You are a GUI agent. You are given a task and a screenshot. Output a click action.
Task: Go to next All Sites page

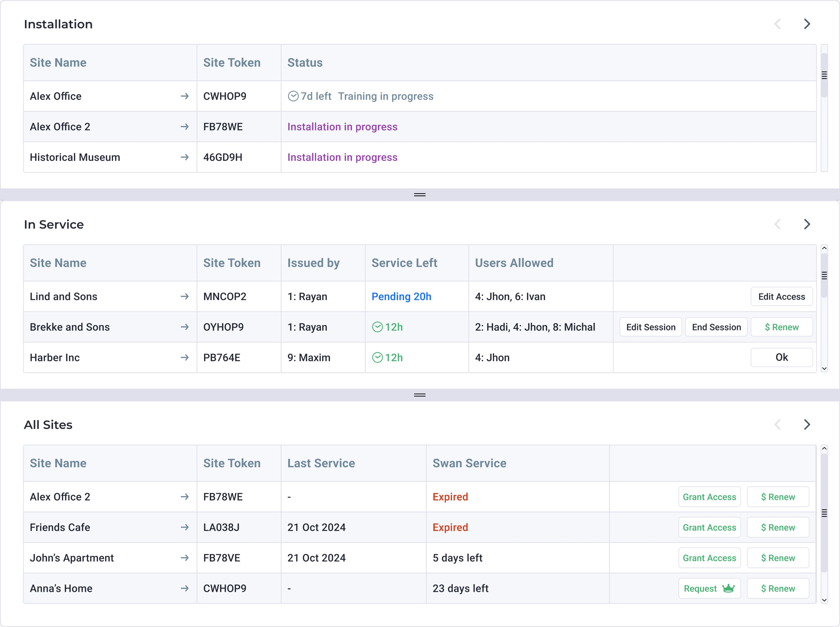[x=807, y=424]
